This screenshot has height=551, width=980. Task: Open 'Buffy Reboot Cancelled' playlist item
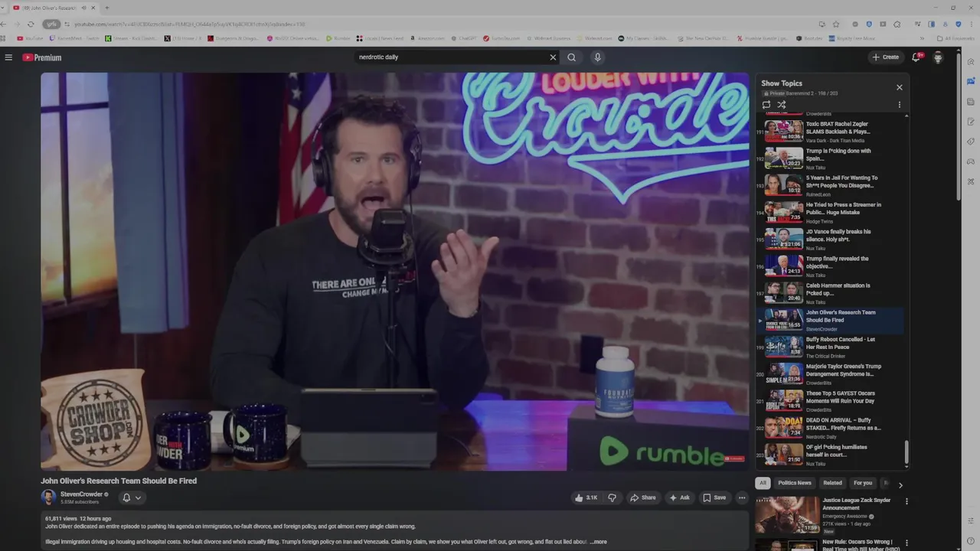click(831, 347)
